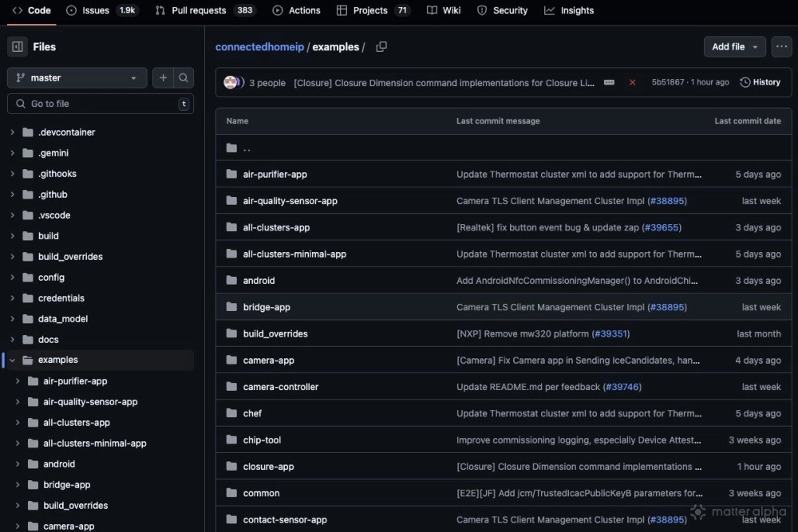
Task: Open the master branch dropdown
Action: pos(76,77)
